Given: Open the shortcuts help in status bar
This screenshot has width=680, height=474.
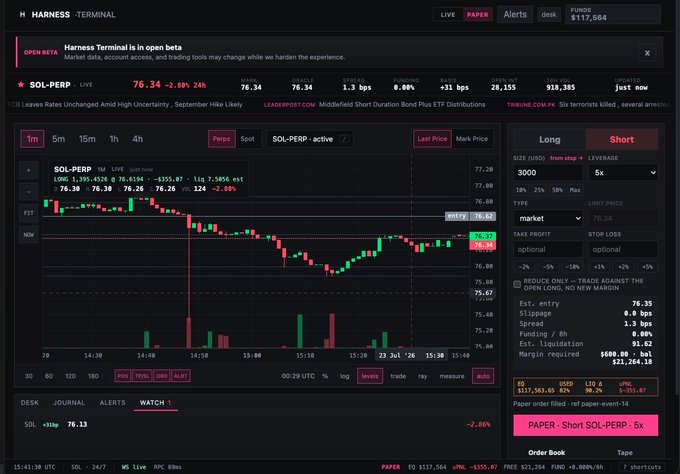Looking at the screenshot, I should pos(642,467).
